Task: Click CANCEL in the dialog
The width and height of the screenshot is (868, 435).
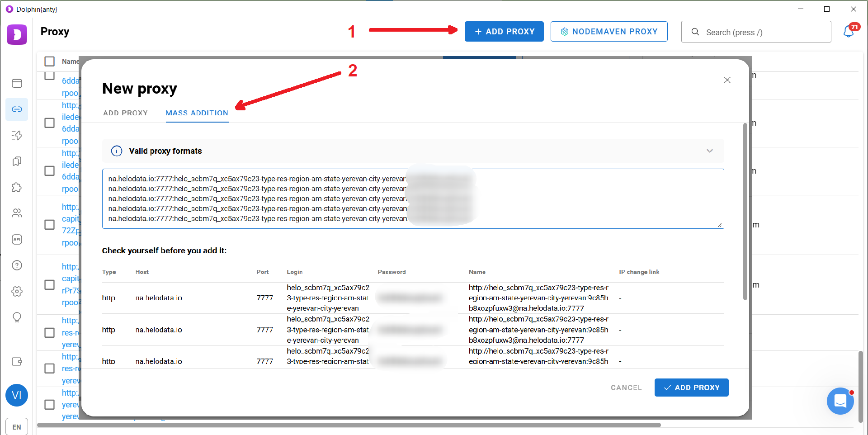Action: click(x=626, y=388)
